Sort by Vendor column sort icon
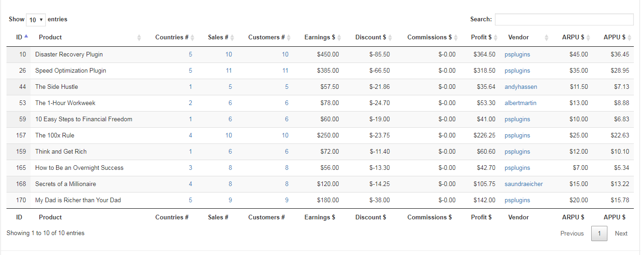This screenshot has height=255, width=644. click(x=546, y=37)
